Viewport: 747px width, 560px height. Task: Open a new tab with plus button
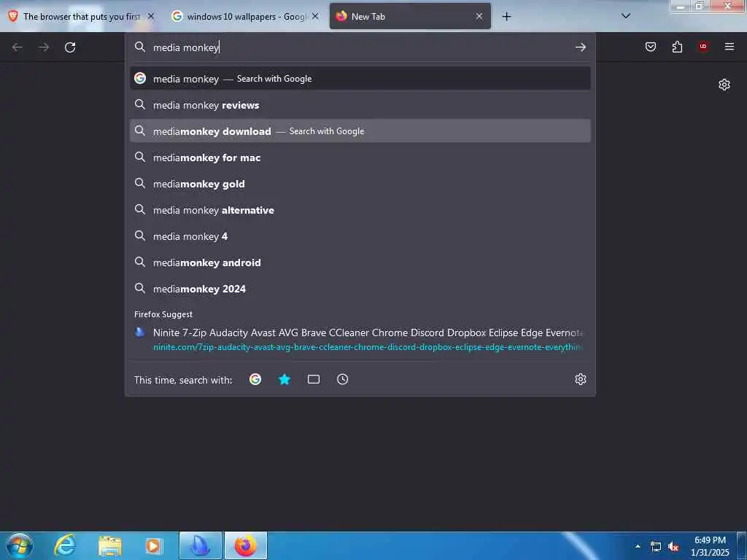[506, 17]
